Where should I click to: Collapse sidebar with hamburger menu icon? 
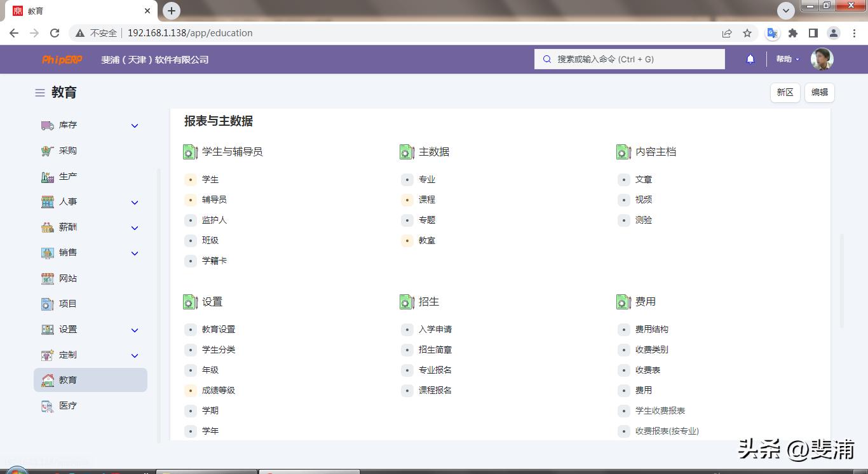[39, 92]
